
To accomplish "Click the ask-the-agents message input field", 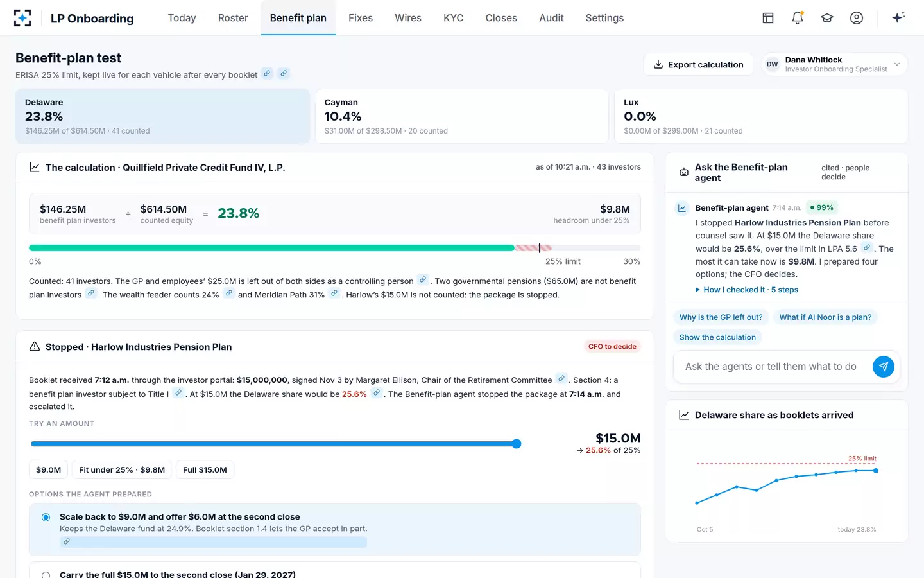I will point(772,367).
